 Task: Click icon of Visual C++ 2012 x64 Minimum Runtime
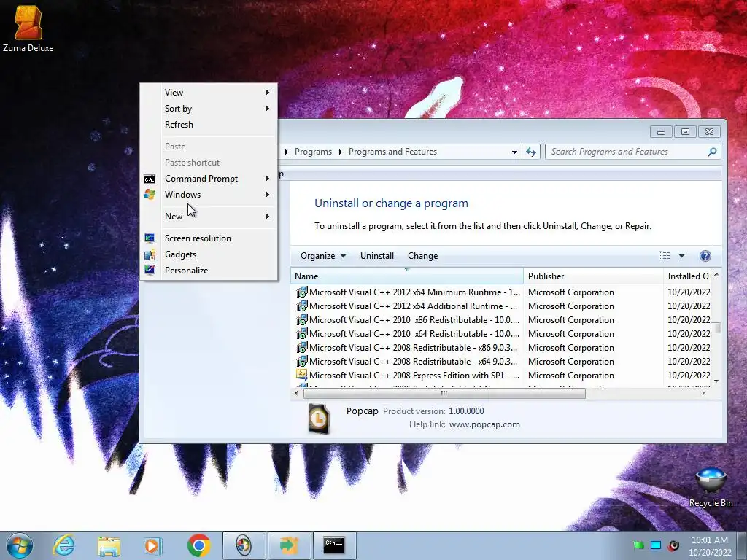301,292
